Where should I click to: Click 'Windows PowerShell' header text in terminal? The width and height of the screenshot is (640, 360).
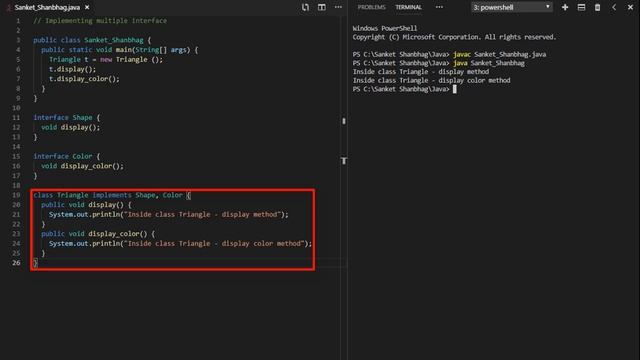tap(385, 28)
